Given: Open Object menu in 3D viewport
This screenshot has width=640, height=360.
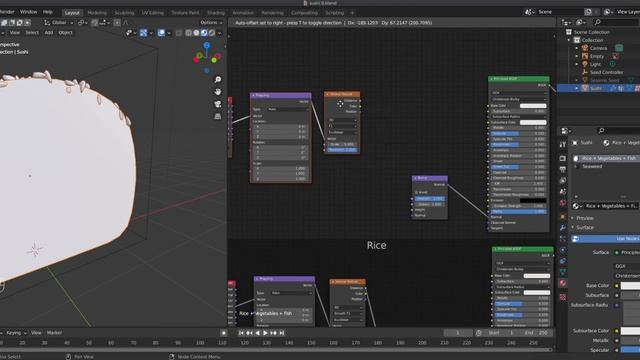Looking at the screenshot, I should (x=65, y=33).
